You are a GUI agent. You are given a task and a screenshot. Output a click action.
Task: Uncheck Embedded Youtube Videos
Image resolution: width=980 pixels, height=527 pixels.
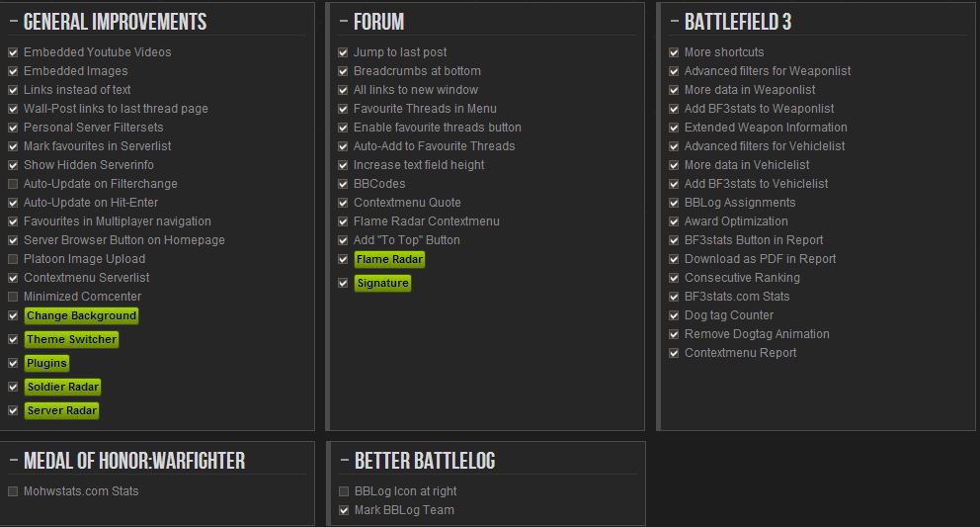click(13, 52)
